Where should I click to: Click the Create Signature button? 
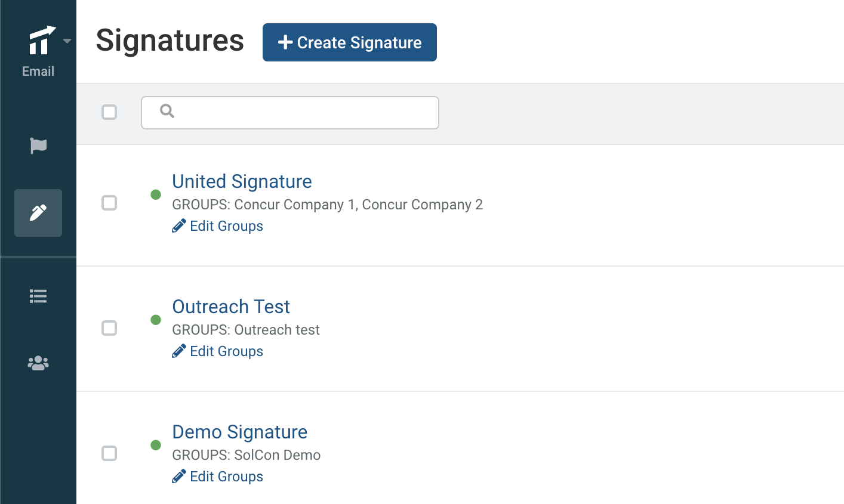pos(350,42)
